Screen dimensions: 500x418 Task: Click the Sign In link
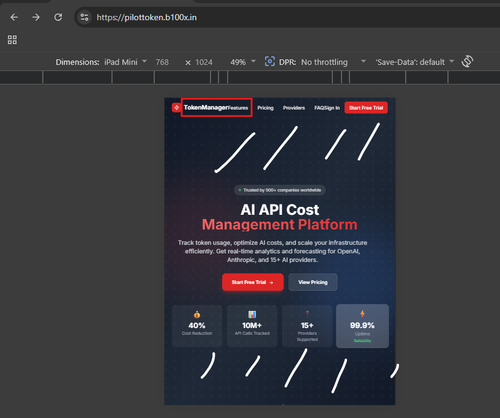point(332,108)
